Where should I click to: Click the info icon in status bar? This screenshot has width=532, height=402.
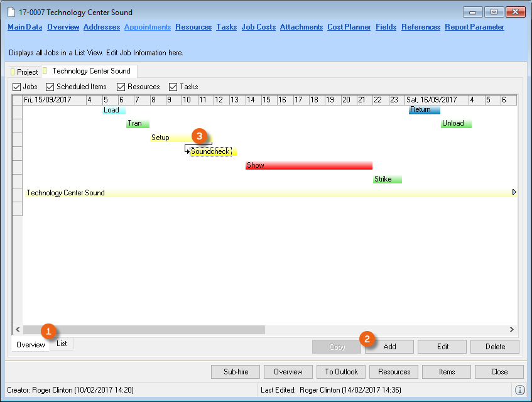[x=520, y=390]
